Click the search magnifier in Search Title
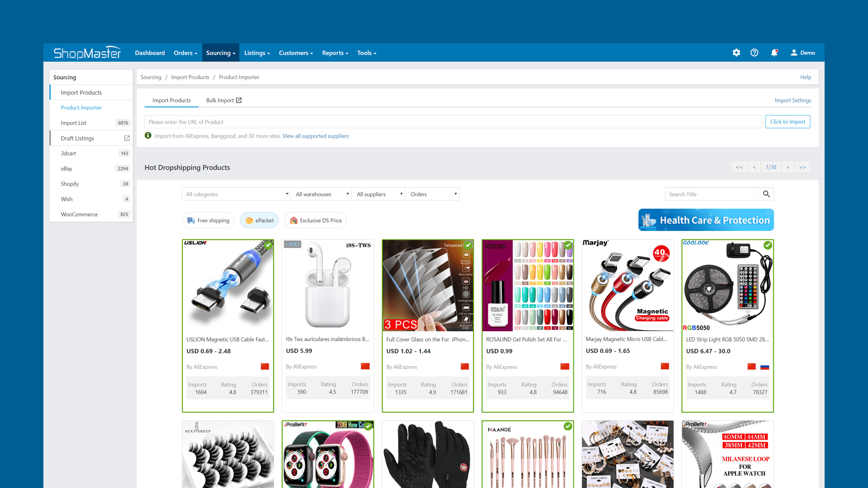This screenshot has height=488, width=868. click(766, 194)
